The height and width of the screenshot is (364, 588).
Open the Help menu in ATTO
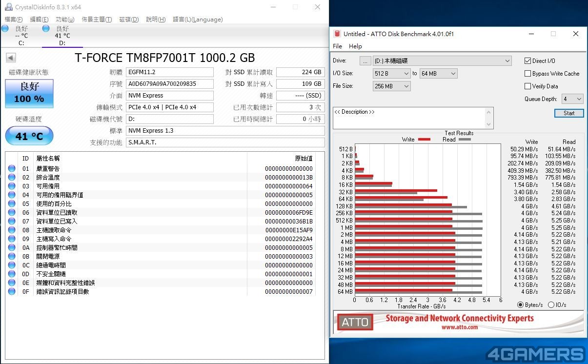tap(356, 46)
